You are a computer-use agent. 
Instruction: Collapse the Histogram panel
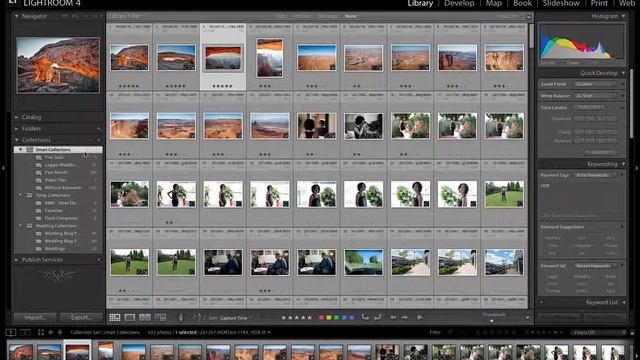[624, 16]
